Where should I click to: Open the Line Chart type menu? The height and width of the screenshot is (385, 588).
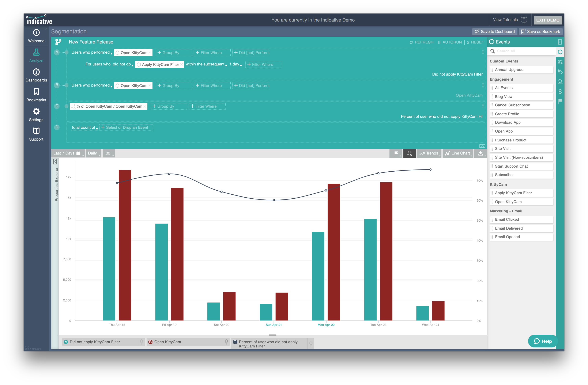[x=458, y=153]
